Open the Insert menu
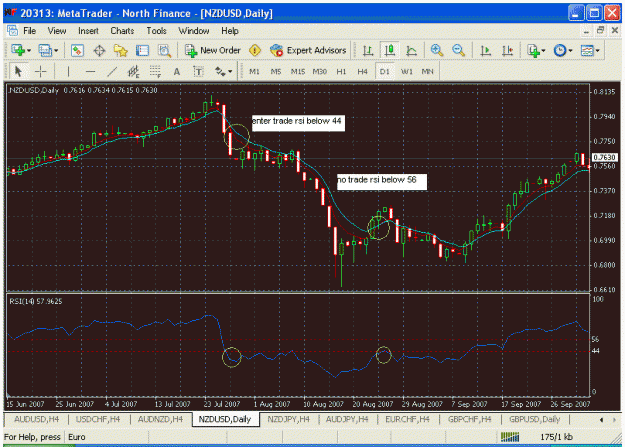This screenshot has height=447, width=625. 88,31
